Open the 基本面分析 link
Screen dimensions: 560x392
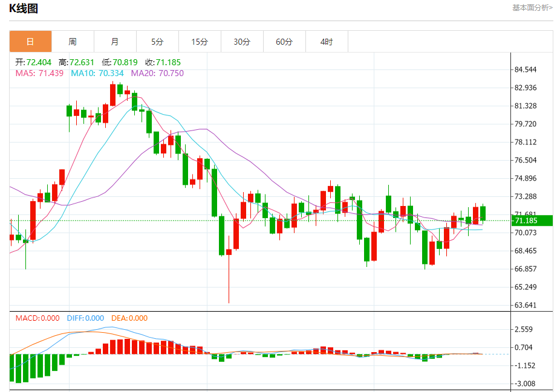pos(532,7)
